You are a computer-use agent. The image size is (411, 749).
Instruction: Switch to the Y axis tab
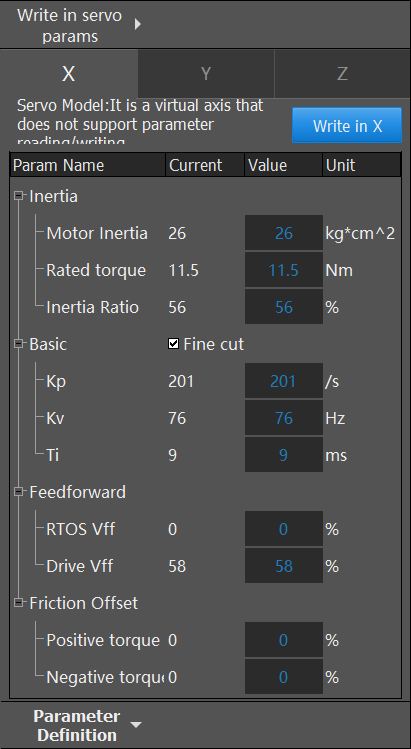point(206,74)
